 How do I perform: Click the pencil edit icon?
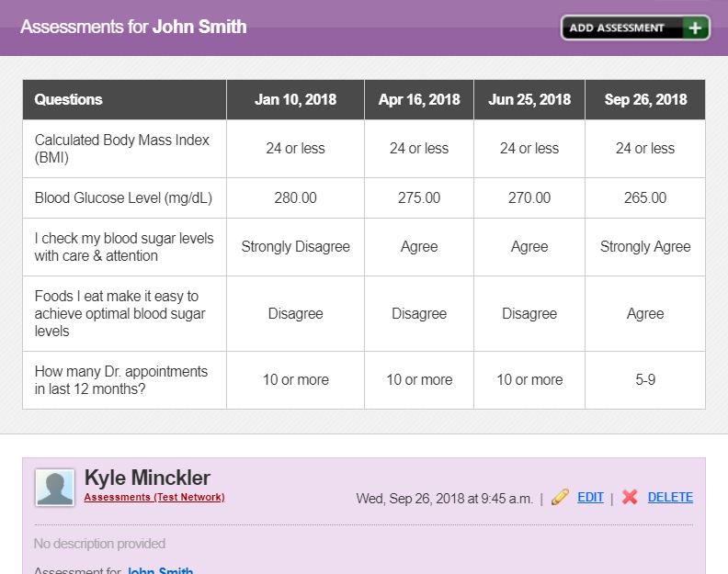(560, 498)
